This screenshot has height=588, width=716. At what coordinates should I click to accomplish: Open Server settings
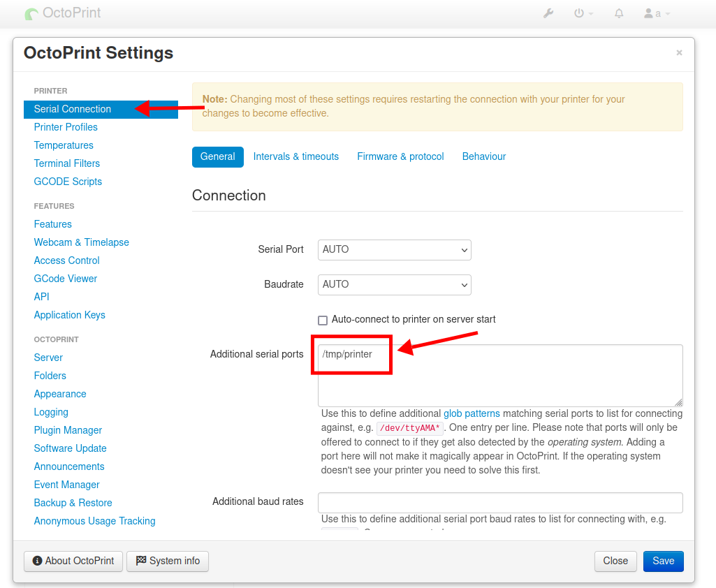(x=48, y=358)
